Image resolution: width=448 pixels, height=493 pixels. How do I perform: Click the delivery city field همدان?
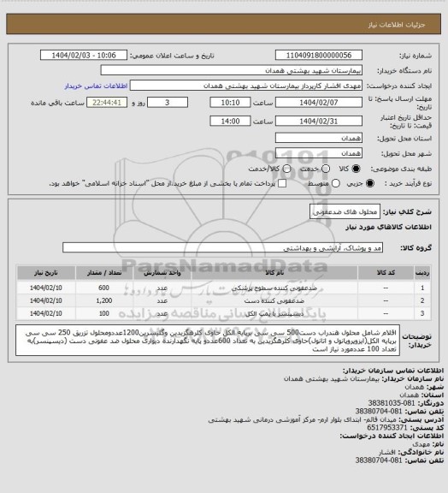pyautogui.click(x=319, y=153)
